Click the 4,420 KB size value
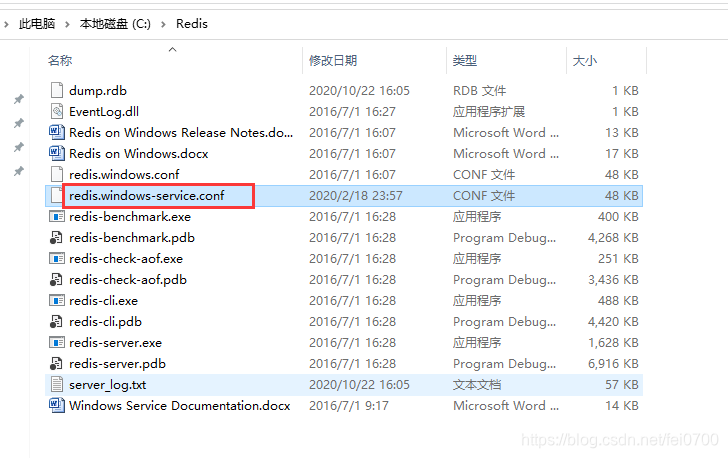The width and height of the screenshot is (728, 458). [613, 321]
